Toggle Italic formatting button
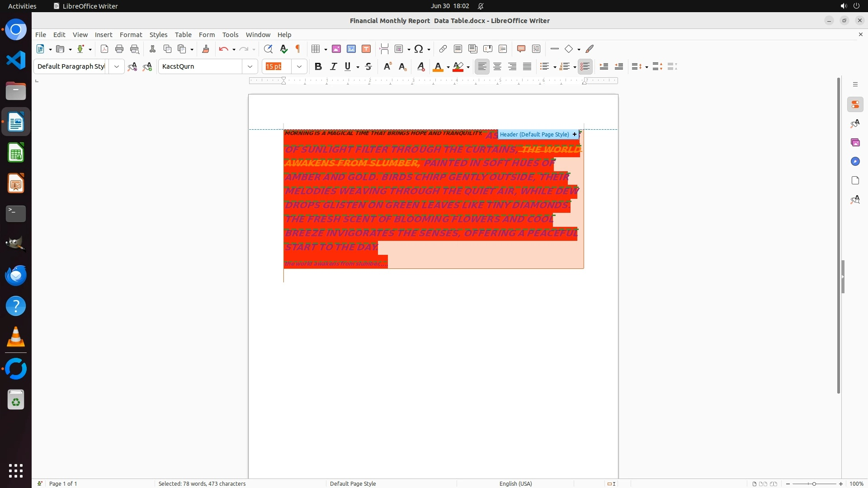 [x=334, y=67]
